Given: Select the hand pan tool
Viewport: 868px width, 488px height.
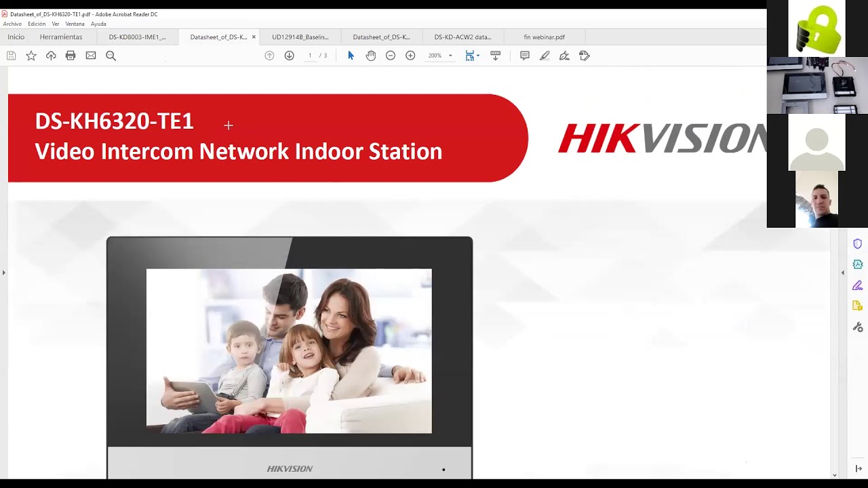Looking at the screenshot, I should click(371, 56).
